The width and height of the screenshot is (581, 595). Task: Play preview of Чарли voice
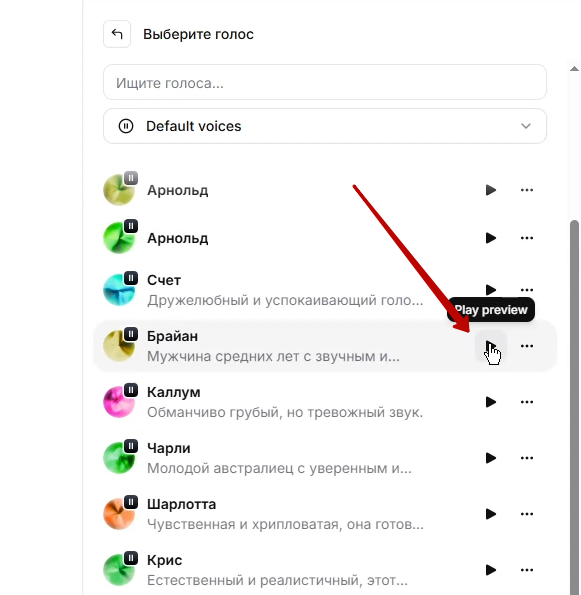491,458
